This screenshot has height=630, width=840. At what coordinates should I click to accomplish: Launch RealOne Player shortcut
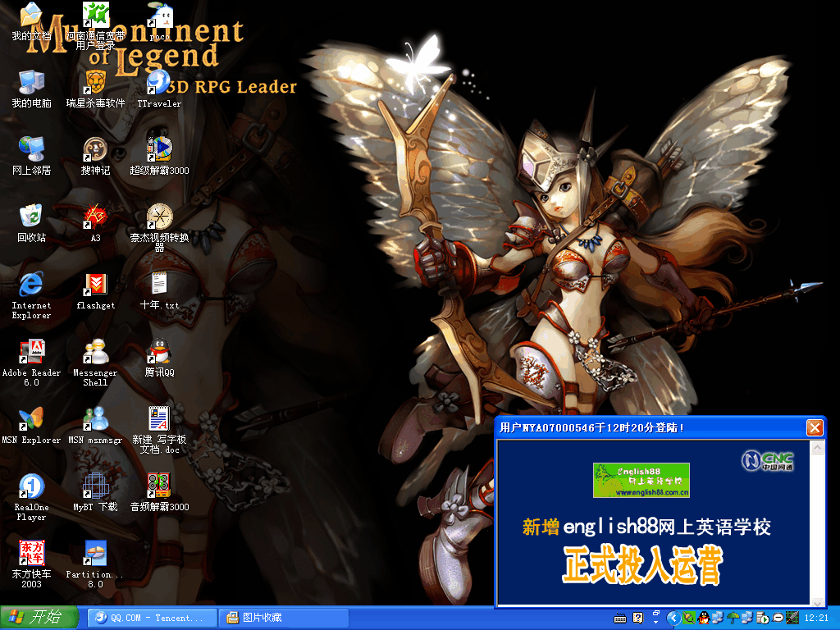pos(31,497)
